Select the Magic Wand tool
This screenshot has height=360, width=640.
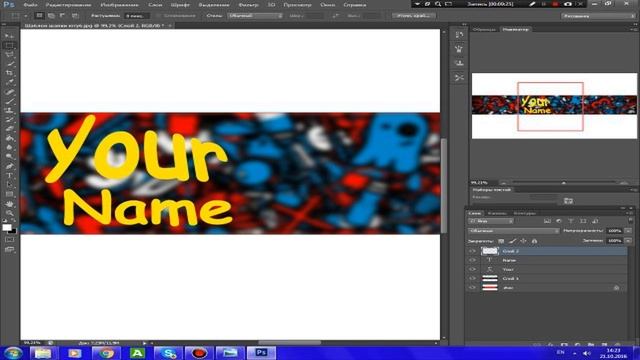coord(9,64)
